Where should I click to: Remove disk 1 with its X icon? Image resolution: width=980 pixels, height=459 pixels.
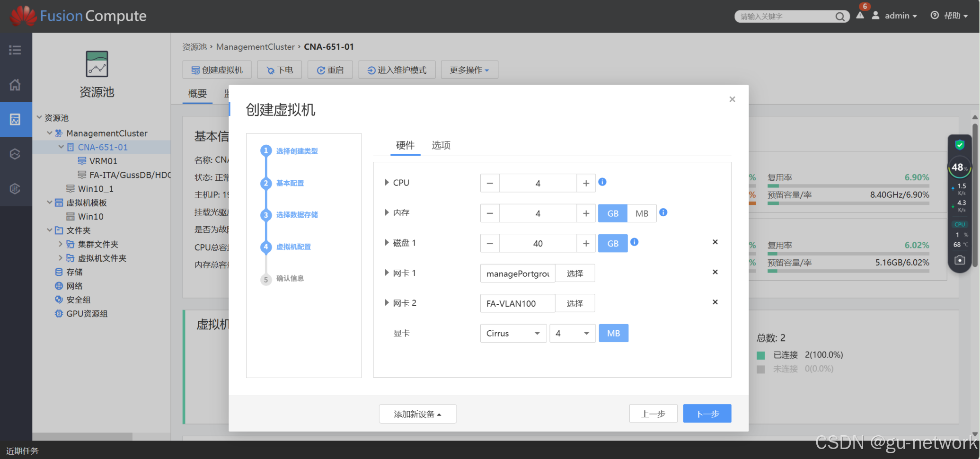[x=715, y=242]
